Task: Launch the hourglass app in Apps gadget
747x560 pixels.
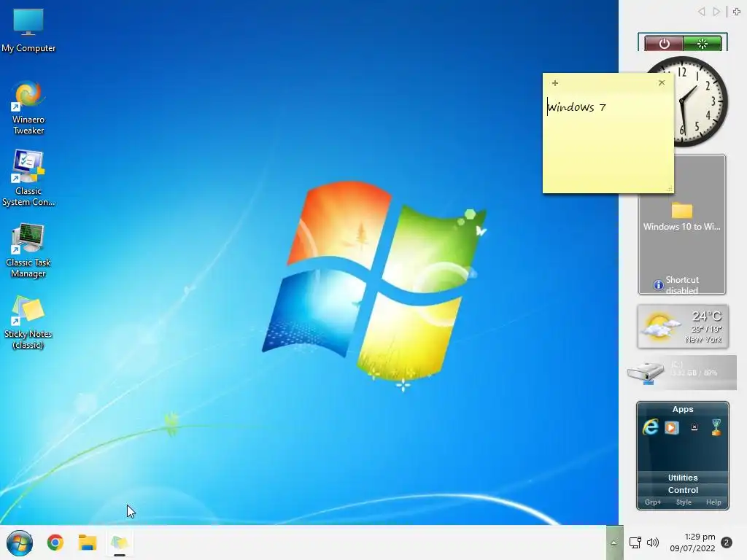Action: 716,427
